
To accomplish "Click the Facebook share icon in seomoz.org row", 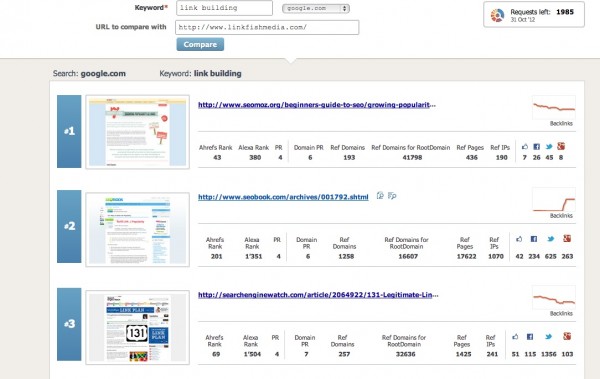I will pyautogui.click(x=536, y=147).
